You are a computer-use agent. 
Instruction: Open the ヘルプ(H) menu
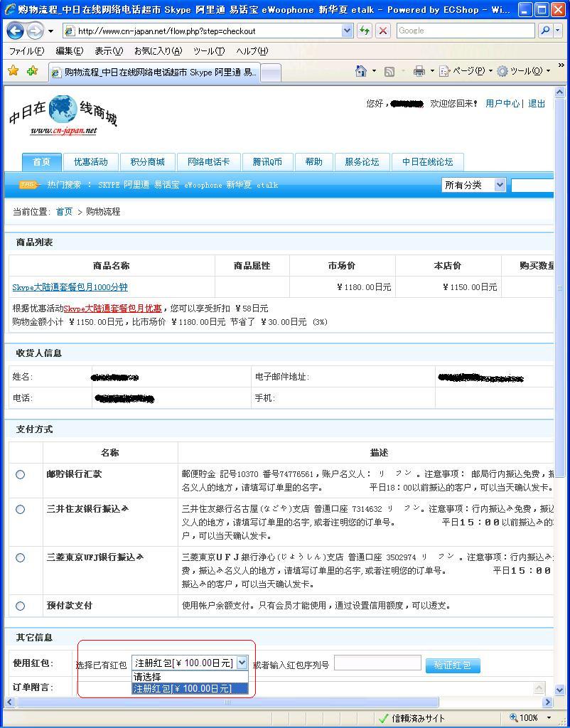[x=252, y=51]
